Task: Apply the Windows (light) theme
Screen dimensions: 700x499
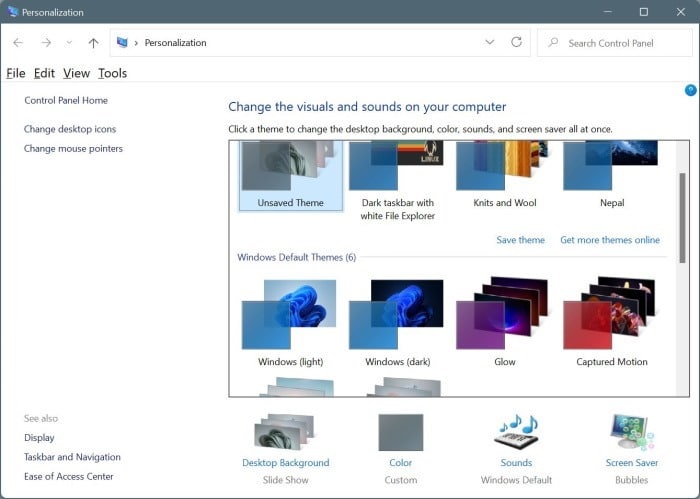Action: [291, 323]
